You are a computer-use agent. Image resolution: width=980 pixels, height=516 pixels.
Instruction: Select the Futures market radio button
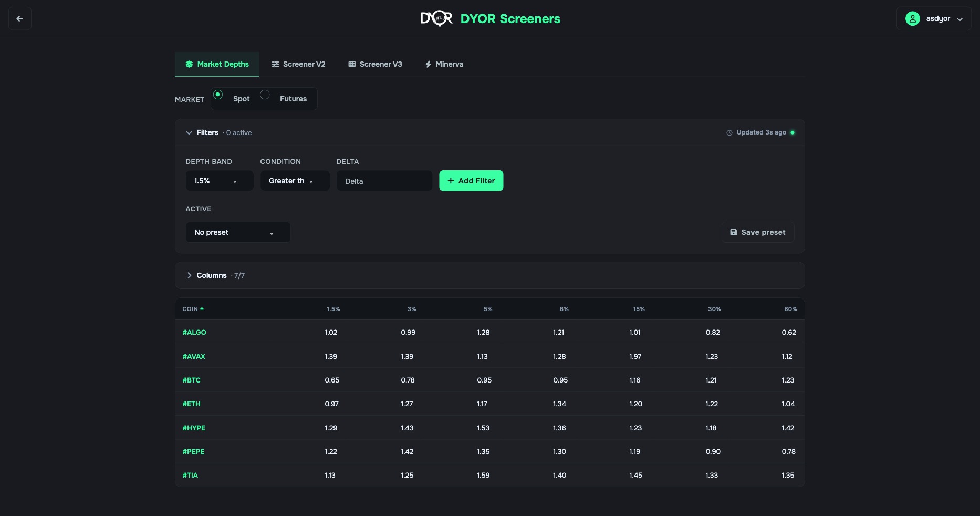click(x=265, y=95)
